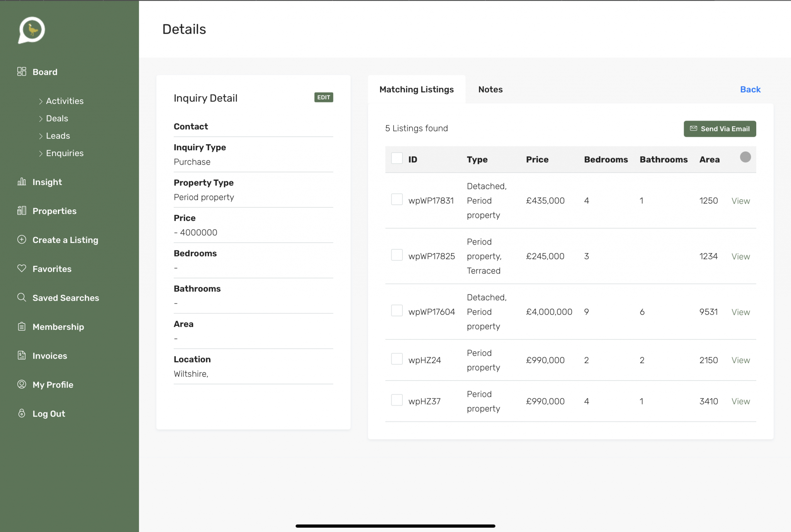
Task: Click the bird logo icon
Action: tap(32, 30)
